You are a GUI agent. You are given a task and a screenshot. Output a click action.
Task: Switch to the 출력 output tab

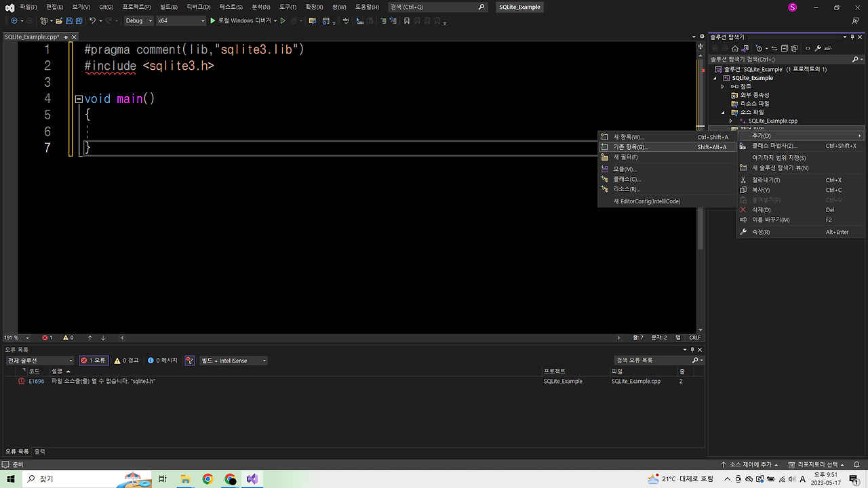40,451
